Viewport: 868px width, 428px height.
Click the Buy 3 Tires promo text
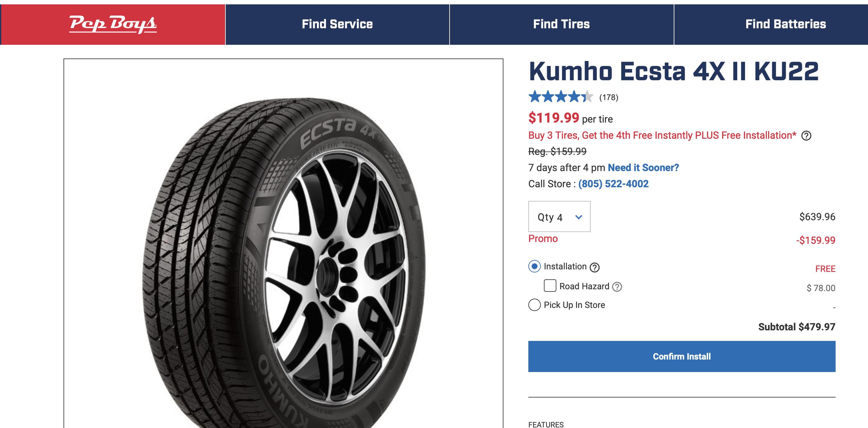(x=662, y=135)
